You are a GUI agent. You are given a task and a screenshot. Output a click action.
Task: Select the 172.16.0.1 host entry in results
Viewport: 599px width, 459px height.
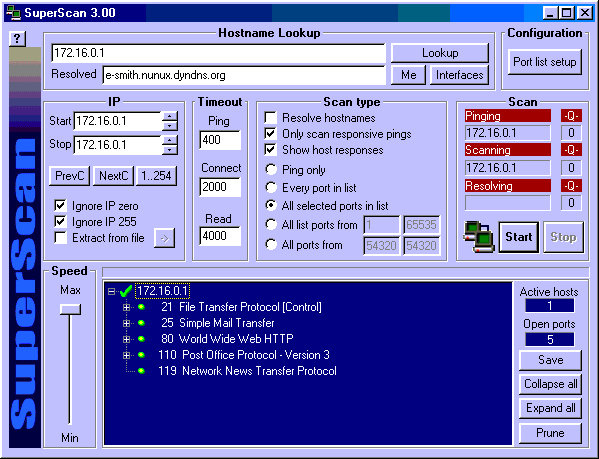pos(162,291)
